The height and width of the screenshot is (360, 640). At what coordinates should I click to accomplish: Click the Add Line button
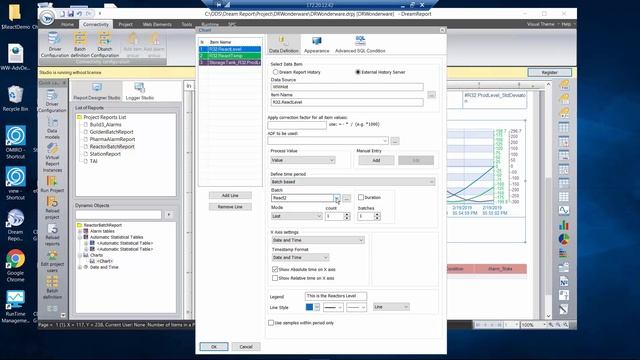(230, 196)
